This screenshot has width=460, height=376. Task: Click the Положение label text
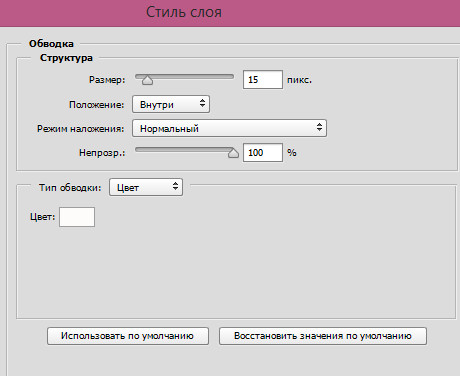coord(96,105)
